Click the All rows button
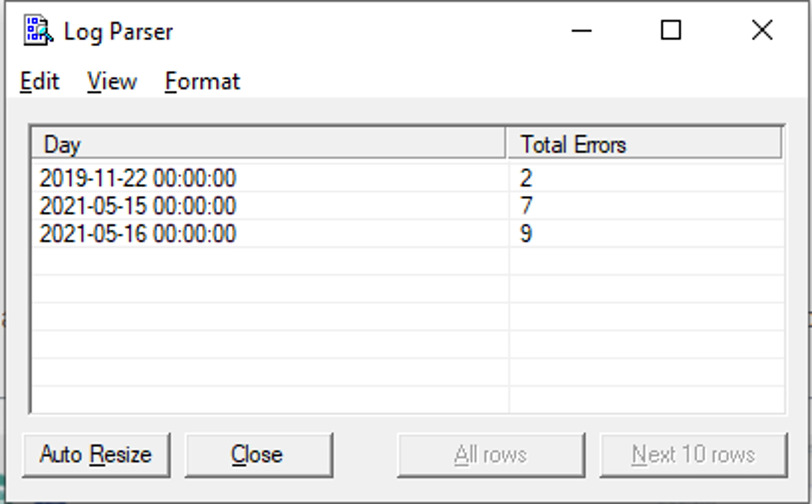 pyautogui.click(x=491, y=455)
